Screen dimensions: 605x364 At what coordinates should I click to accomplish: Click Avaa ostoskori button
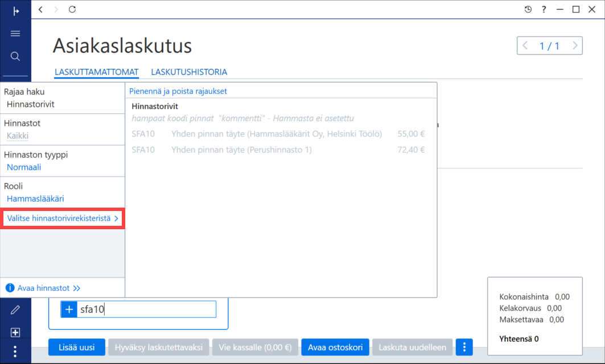335,347
